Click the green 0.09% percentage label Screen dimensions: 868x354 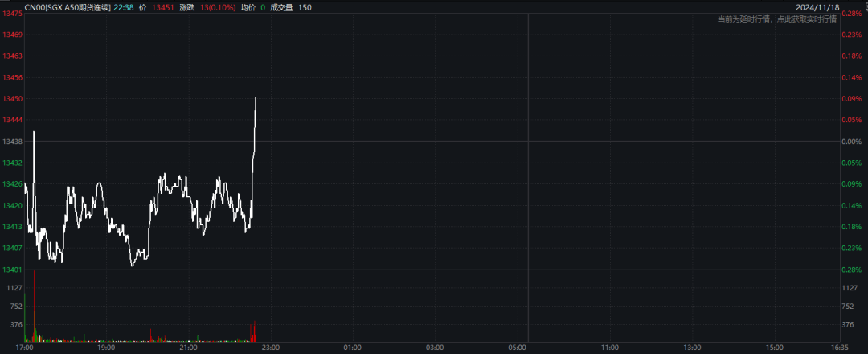pyautogui.click(x=852, y=184)
